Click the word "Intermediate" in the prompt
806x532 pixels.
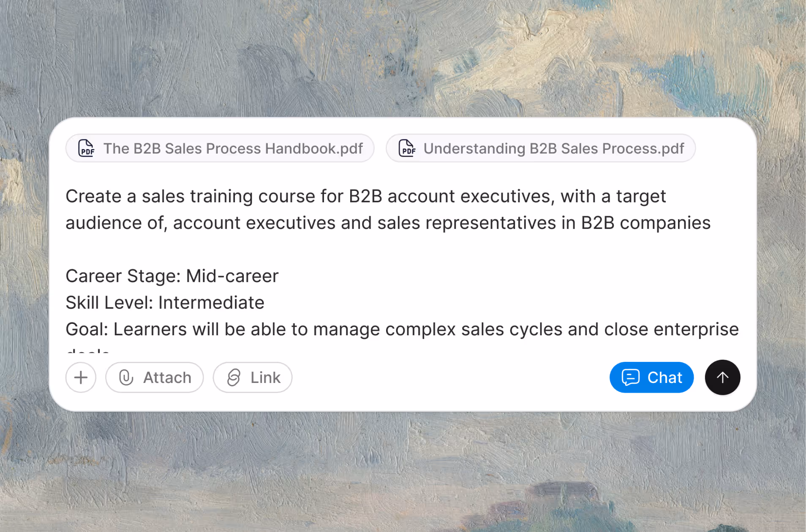[211, 303]
